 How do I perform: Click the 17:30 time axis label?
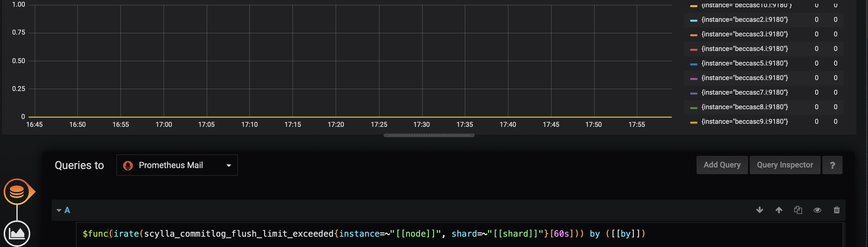(422, 124)
